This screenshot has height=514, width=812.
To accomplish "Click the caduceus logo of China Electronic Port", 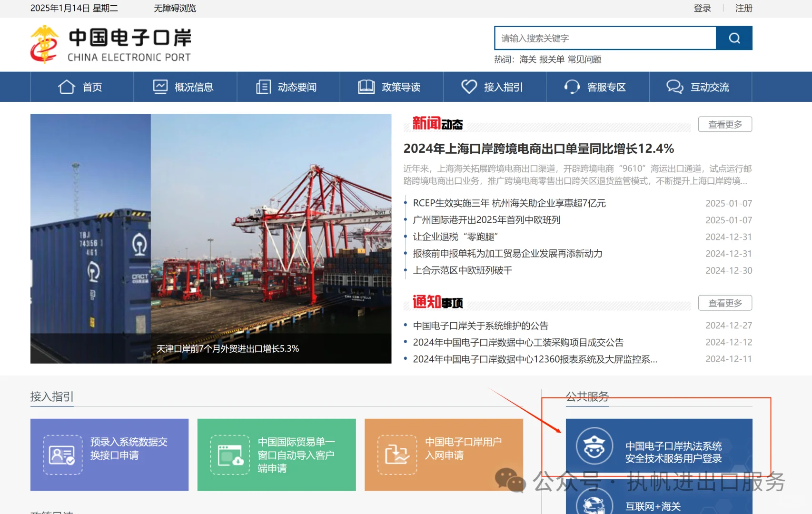I will point(43,43).
